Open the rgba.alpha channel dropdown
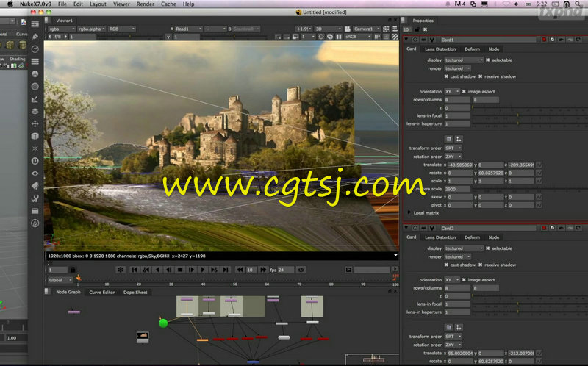The image size is (588, 366). (91, 29)
